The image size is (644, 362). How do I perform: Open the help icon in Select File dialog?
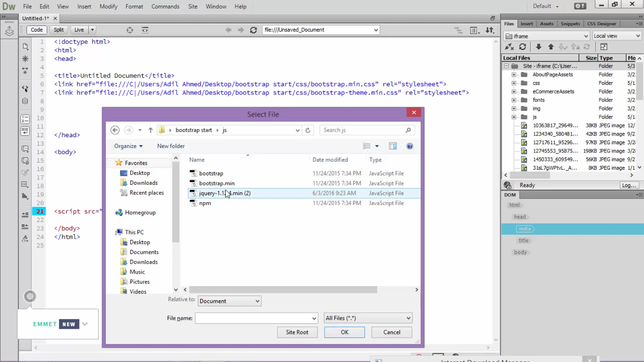(410, 146)
